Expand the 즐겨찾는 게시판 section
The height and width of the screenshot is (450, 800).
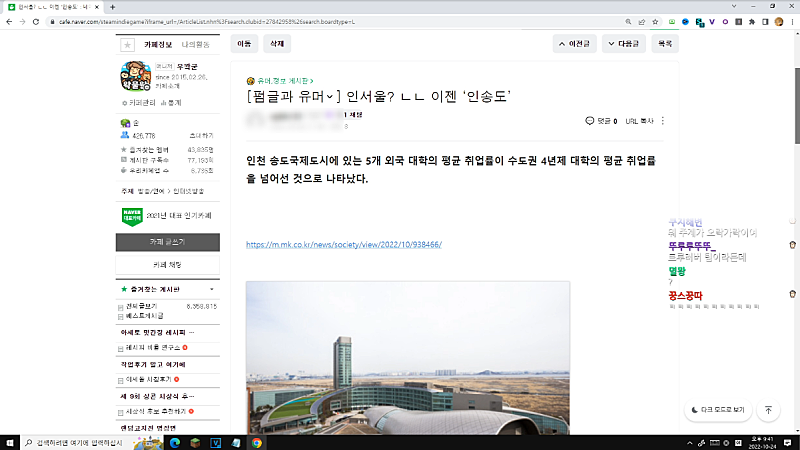(x=214, y=289)
